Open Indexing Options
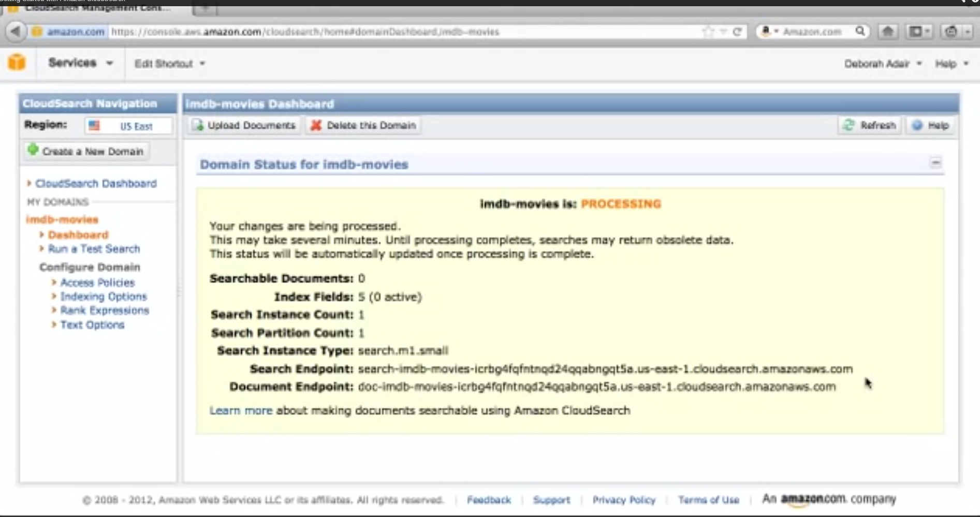 point(104,297)
